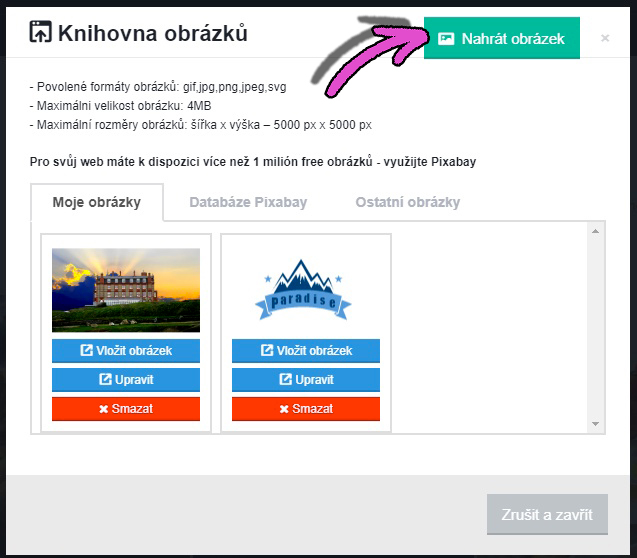
Task: Delete the Paradise logo with Smazat
Action: click(306, 409)
